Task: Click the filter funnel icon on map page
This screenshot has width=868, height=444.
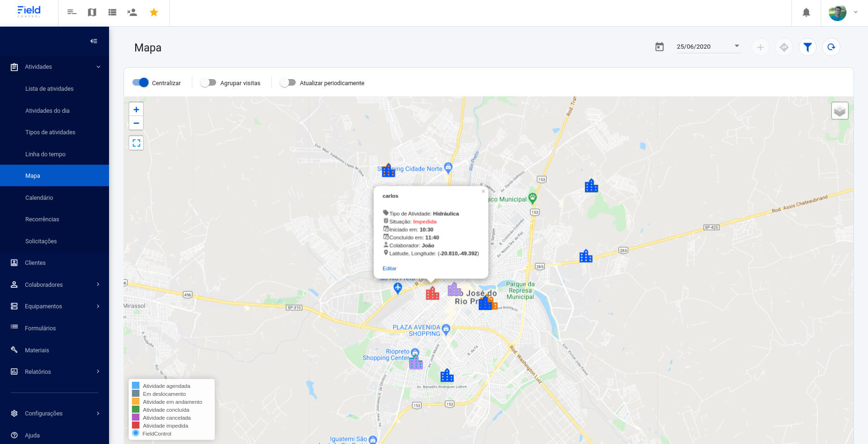Action: point(807,47)
